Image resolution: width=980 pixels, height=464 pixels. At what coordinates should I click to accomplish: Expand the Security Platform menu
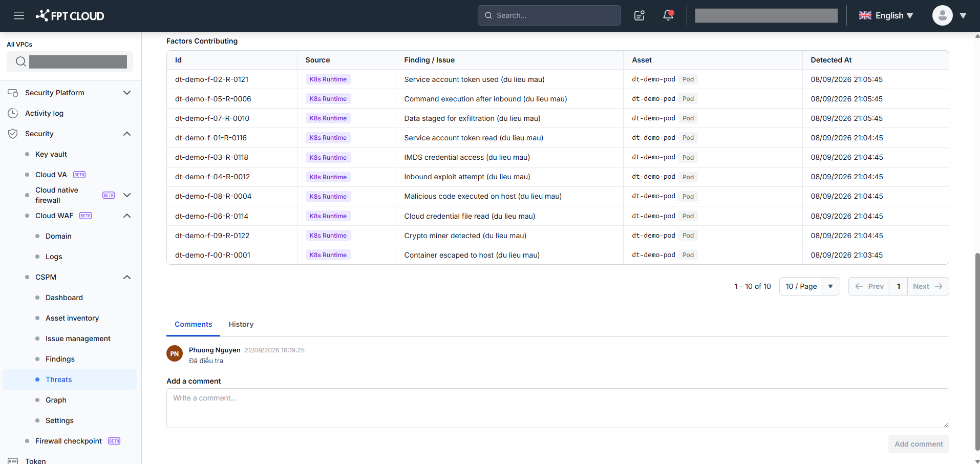[127, 93]
